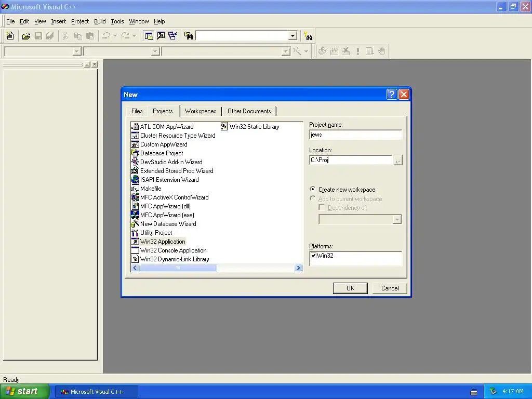Open the WizardBar class combo dropdown
Image resolution: width=532 pixels, height=399 pixels.
coord(77,51)
